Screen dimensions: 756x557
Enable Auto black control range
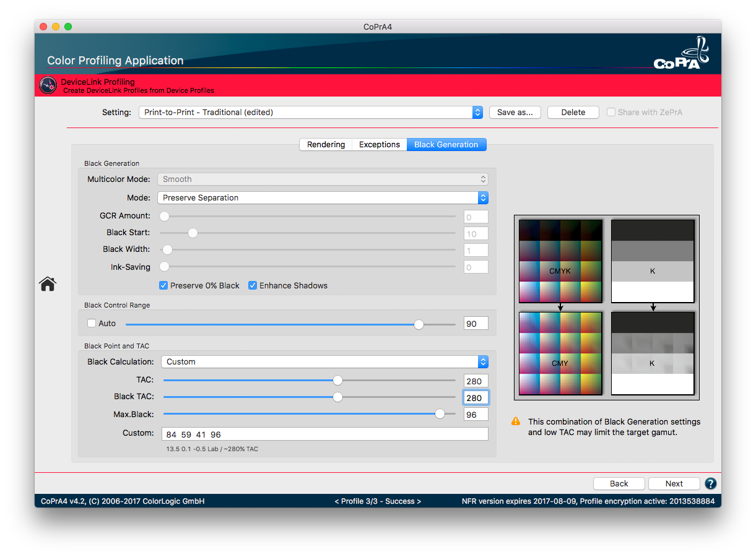(92, 323)
